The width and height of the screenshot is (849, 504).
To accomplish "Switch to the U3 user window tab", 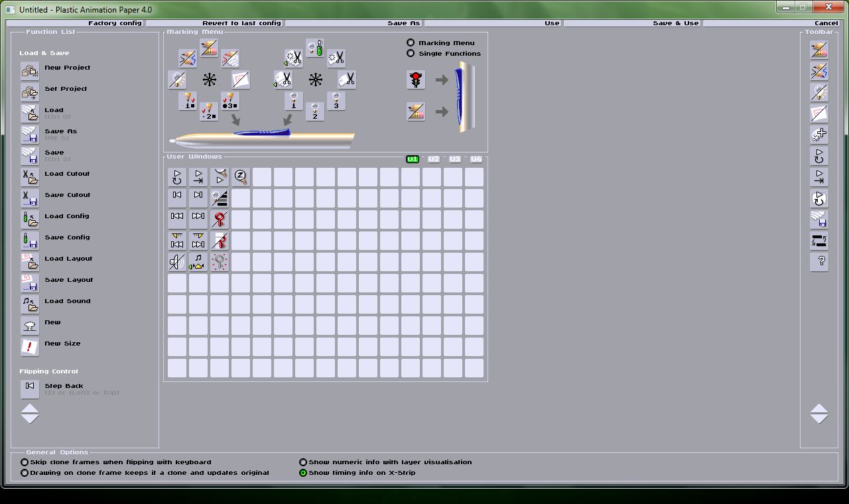I will tap(455, 159).
